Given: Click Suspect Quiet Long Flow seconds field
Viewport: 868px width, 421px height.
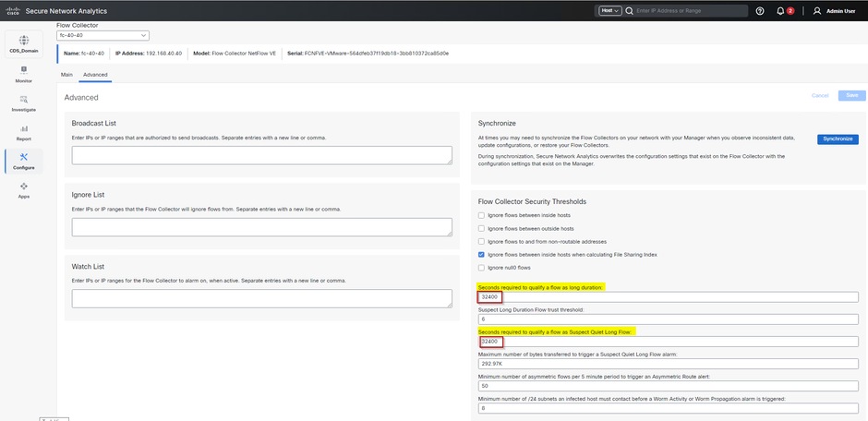Looking at the screenshot, I should coord(669,342).
